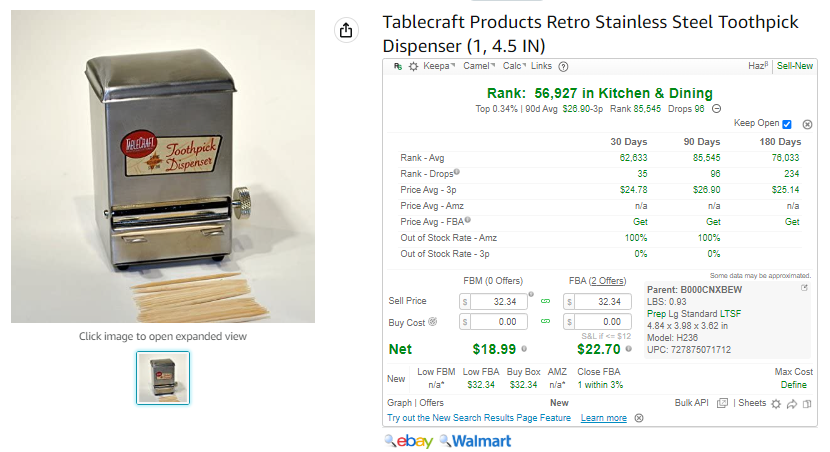Toggle the Keep Open checkbox
The height and width of the screenshot is (452, 830).
coord(787,124)
